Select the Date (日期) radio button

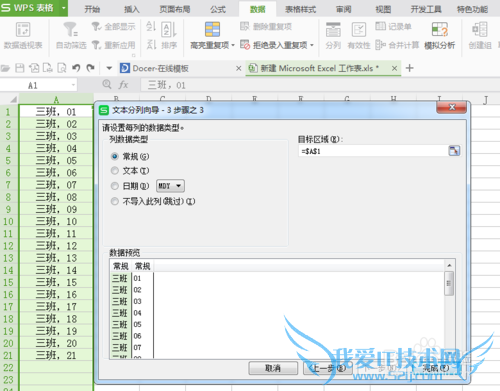(115, 186)
